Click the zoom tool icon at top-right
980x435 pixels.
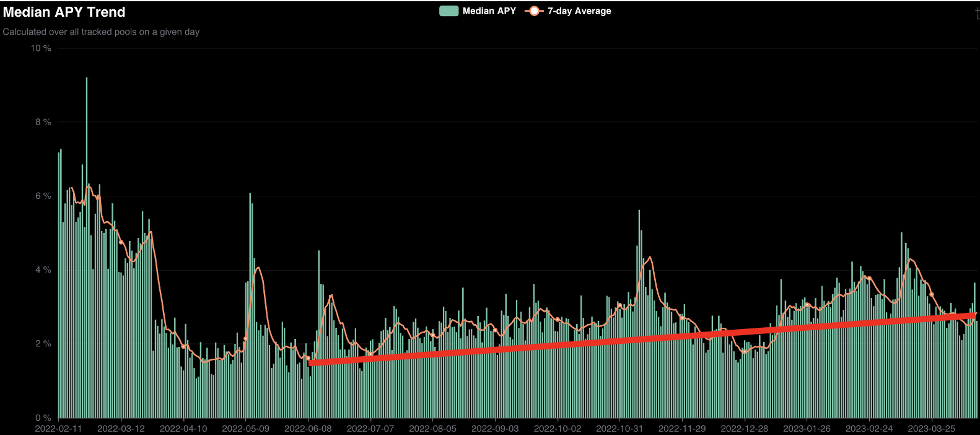[x=978, y=12]
